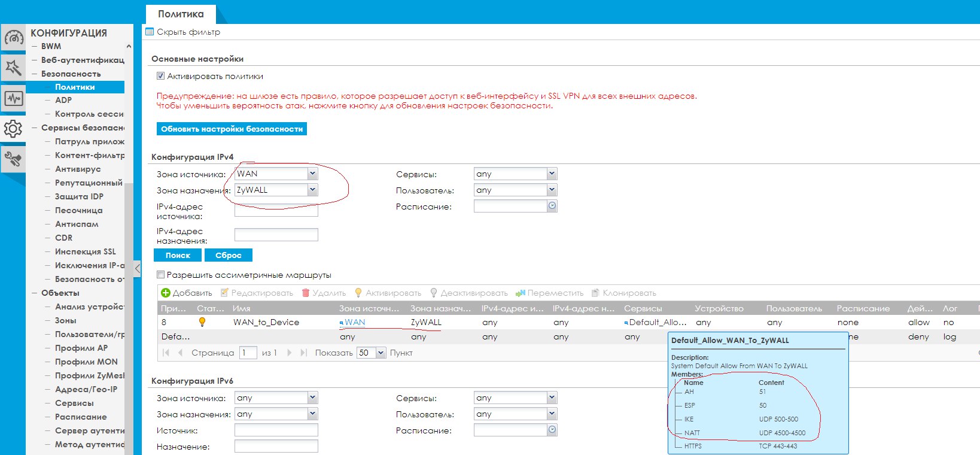Focus the IPv6 Источник input field
This screenshot has height=455, width=980.
coord(276,430)
